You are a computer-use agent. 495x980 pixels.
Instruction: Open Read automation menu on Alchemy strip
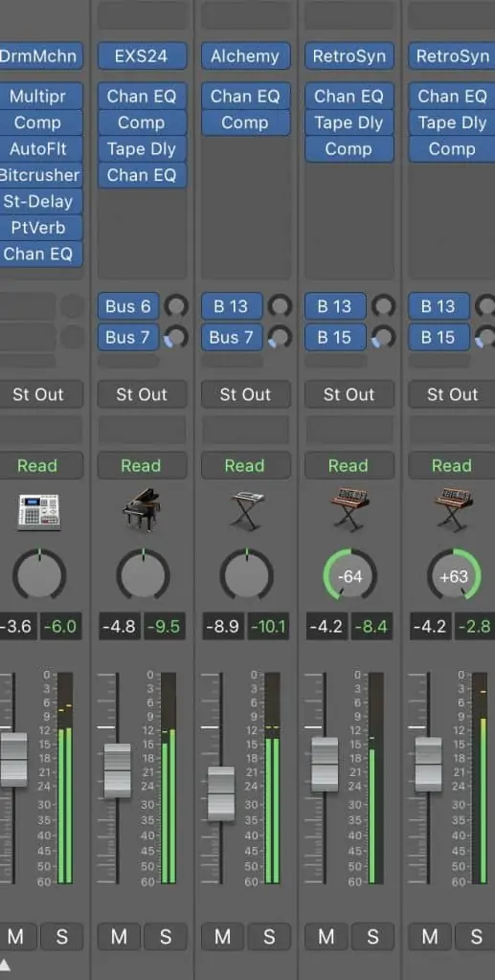tap(246, 466)
